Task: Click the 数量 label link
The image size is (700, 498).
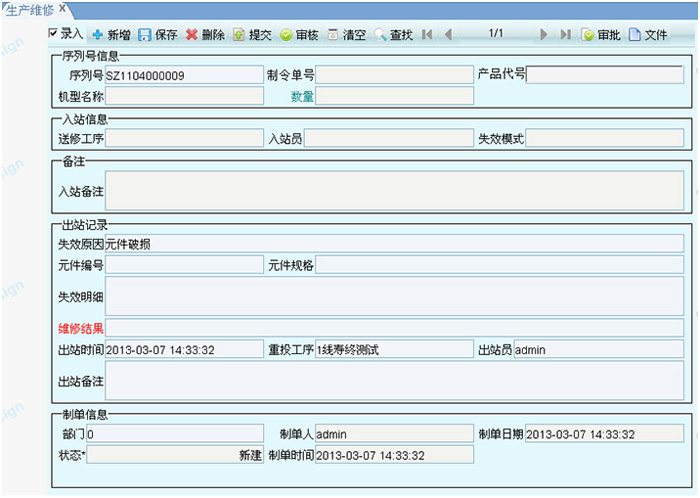Action: pyautogui.click(x=302, y=96)
